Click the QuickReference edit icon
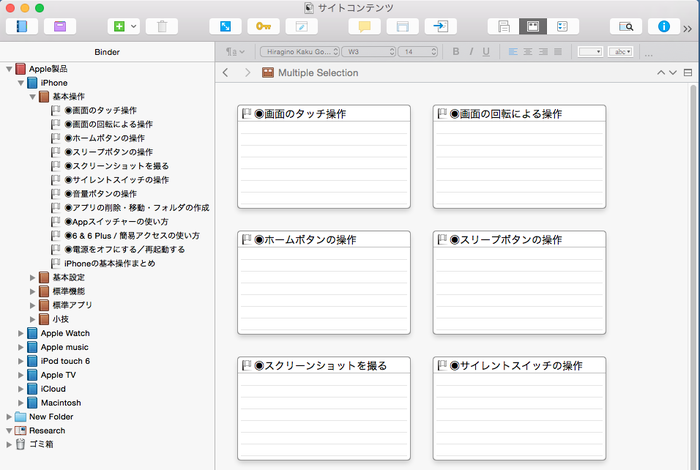This screenshot has width=700, height=470. [302, 26]
